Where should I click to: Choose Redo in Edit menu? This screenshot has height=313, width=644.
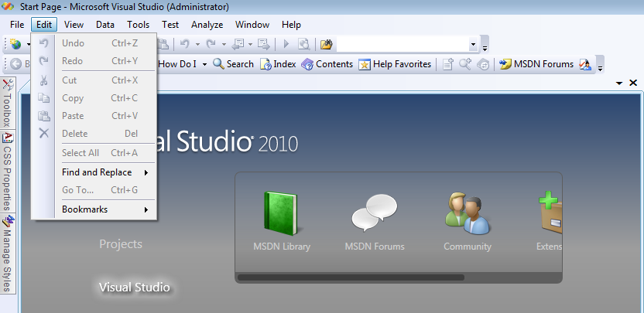pos(94,61)
